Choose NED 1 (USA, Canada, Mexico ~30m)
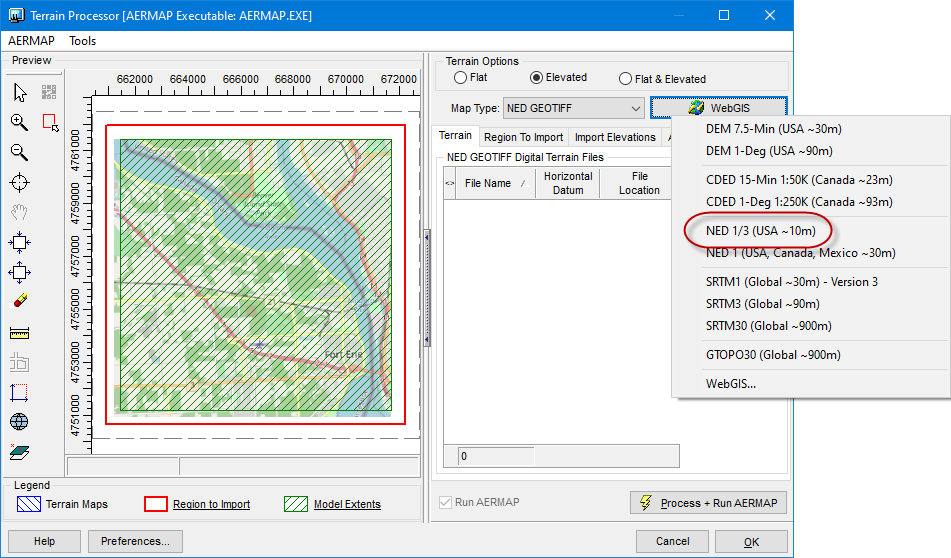The height and width of the screenshot is (558, 951). [801, 252]
